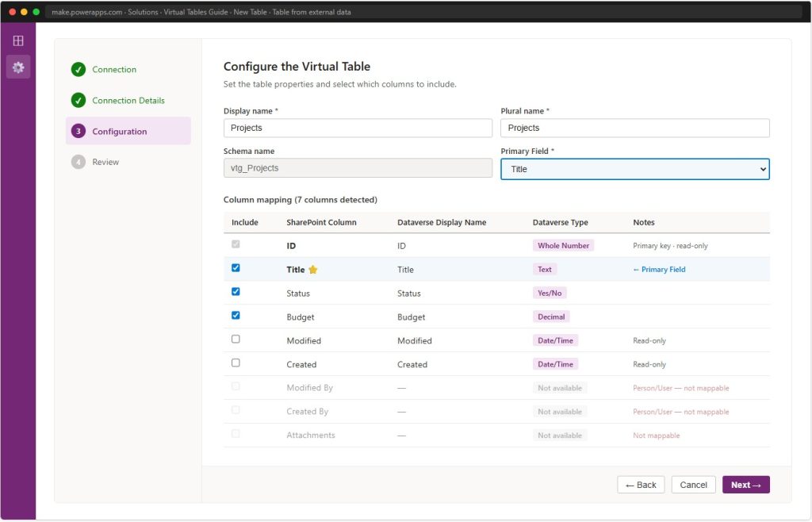Click the disabled Attachments checkbox
This screenshot has height=522, width=812.
point(236,433)
